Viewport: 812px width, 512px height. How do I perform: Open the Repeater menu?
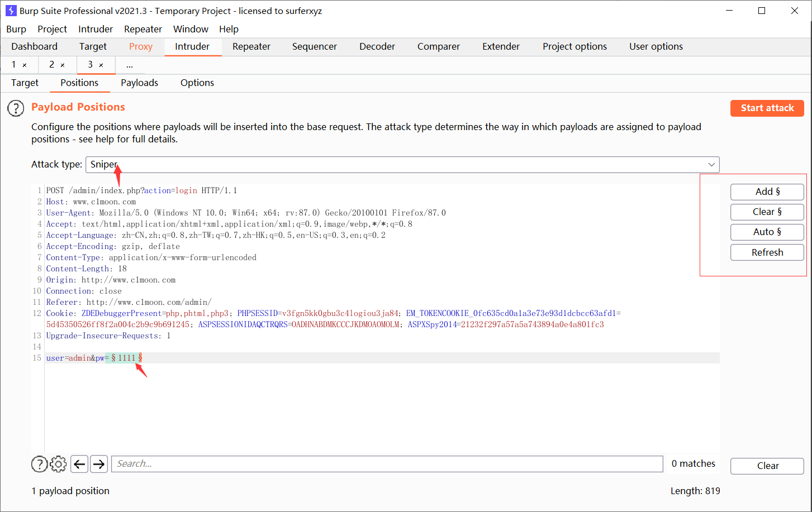tap(143, 29)
